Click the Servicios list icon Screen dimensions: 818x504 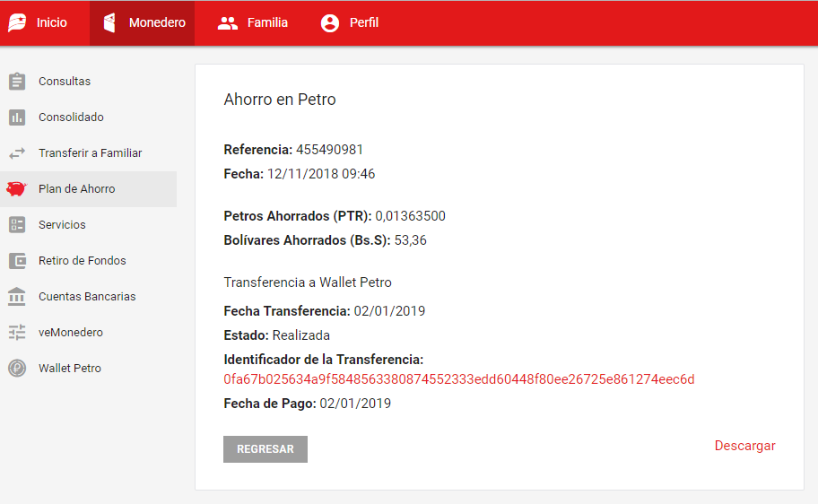coord(17,225)
